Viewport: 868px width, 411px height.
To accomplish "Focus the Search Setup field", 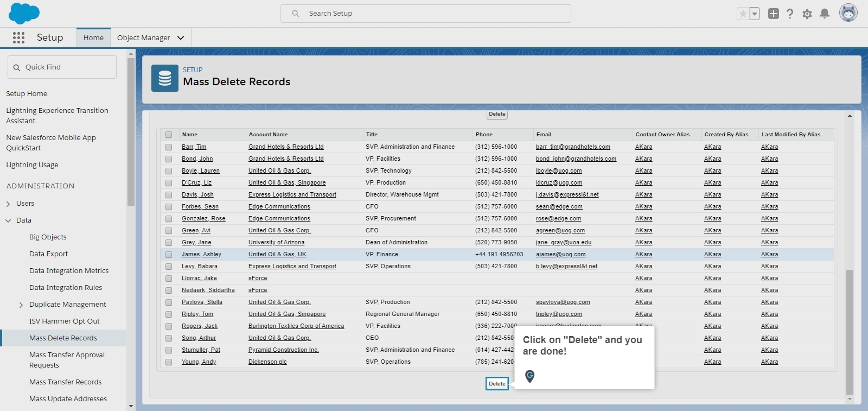I will point(426,14).
